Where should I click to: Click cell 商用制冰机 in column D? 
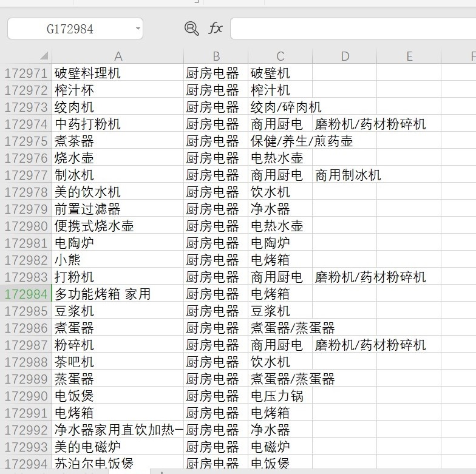(x=345, y=175)
